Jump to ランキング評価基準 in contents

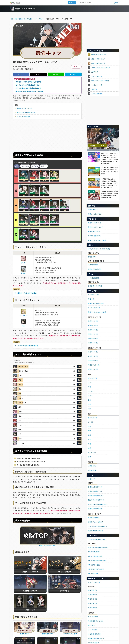(x=24, y=116)
